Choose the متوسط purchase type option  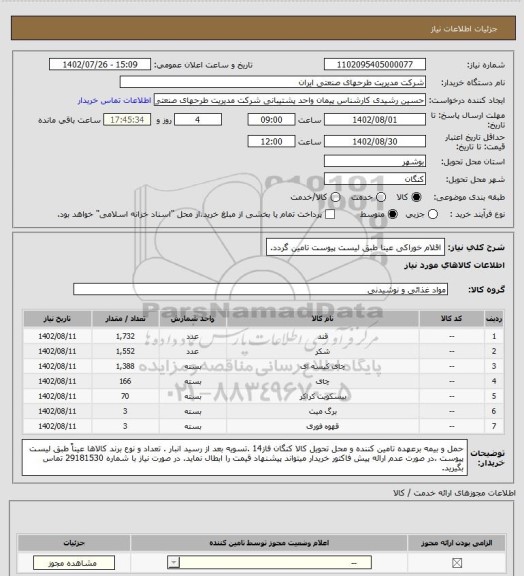coord(392,214)
